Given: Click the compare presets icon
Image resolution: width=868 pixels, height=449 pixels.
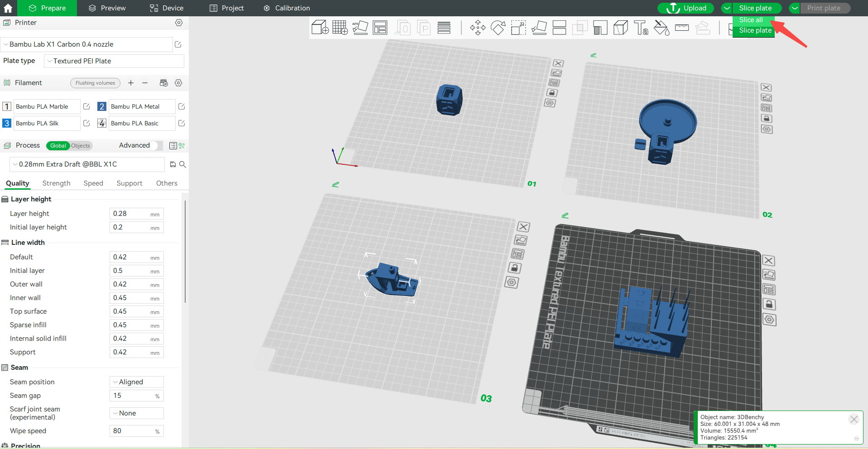Looking at the screenshot, I should [173, 145].
